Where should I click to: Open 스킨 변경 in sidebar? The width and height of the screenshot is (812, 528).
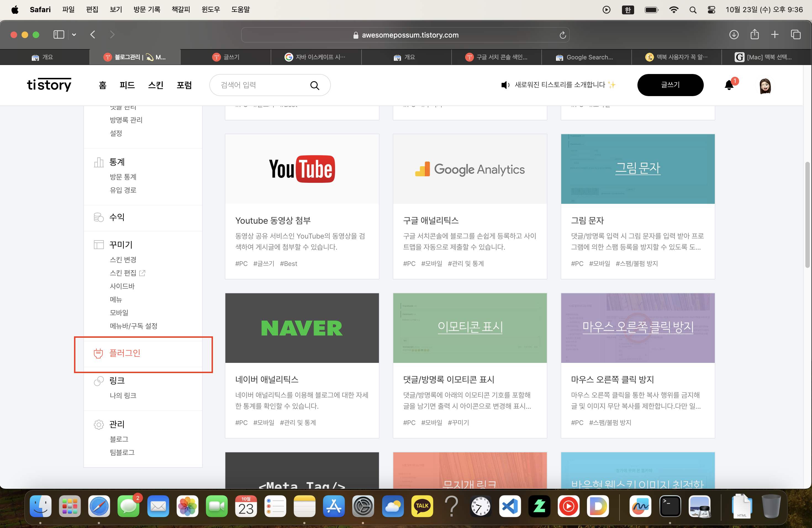coord(123,260)
